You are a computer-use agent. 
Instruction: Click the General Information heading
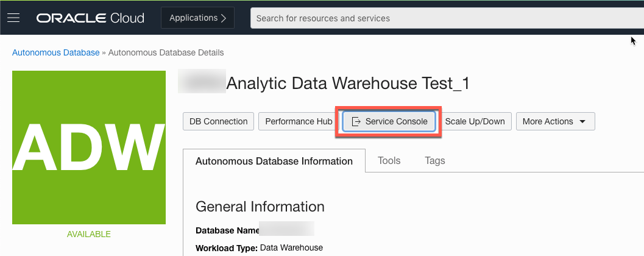pyautogui.click(x=260, y=207)
